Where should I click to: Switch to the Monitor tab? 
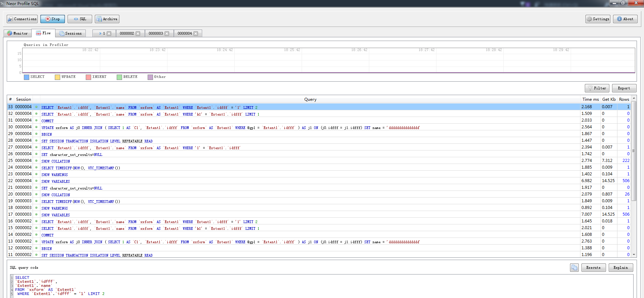17,33
